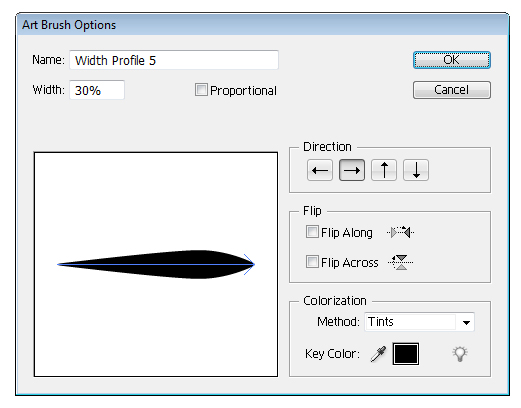The width and height of the screenshot is (521, 408).
Task: Check the Flip Across option
Action: click(x=312, y=262)
